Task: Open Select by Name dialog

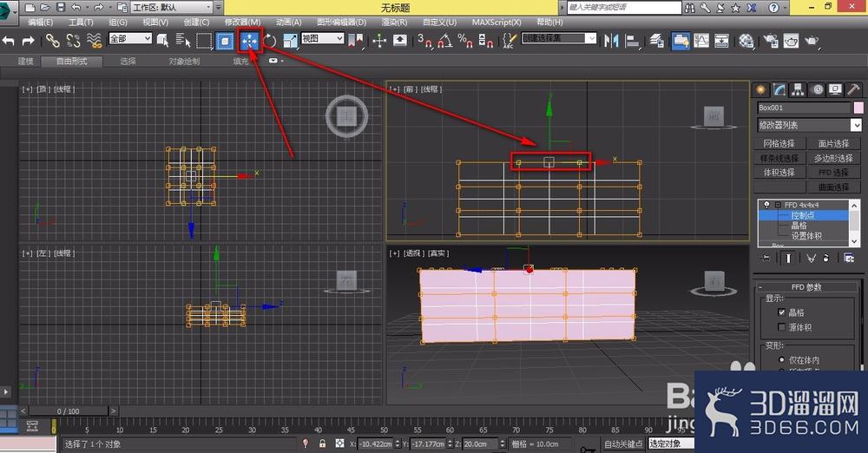Action: click(x=182, y=41)
